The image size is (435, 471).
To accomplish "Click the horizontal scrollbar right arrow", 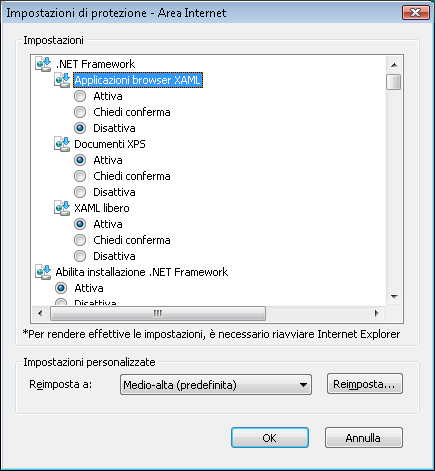I will 377,313.
